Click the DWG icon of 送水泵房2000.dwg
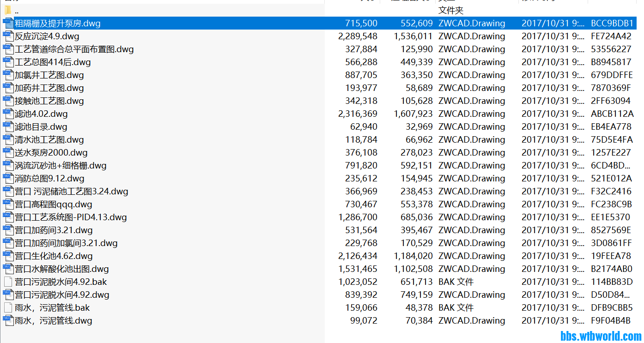 click(x=8, y=152)
